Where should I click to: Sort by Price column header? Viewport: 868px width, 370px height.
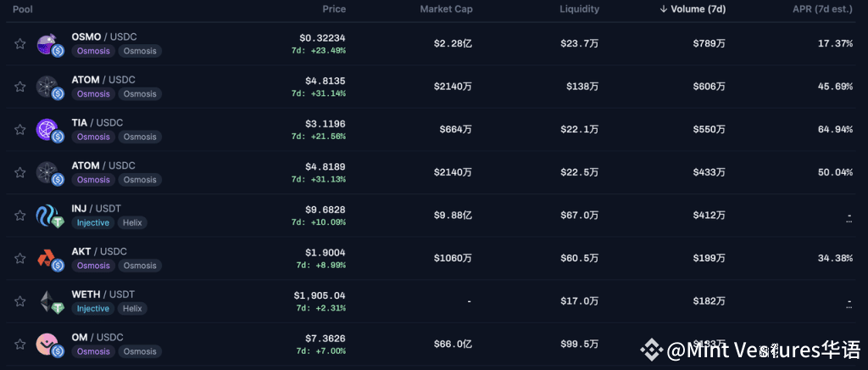(x=334, y=8)
